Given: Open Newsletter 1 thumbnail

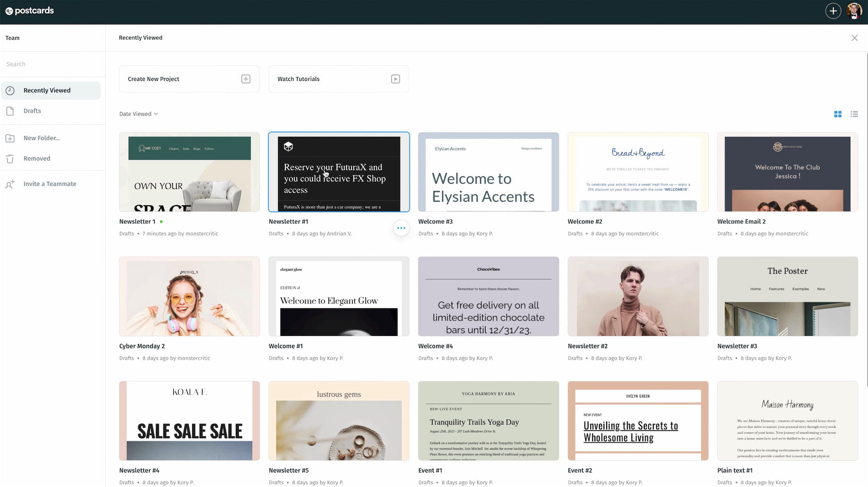Looking at the screenshot, I should click(x=189, y=172).
